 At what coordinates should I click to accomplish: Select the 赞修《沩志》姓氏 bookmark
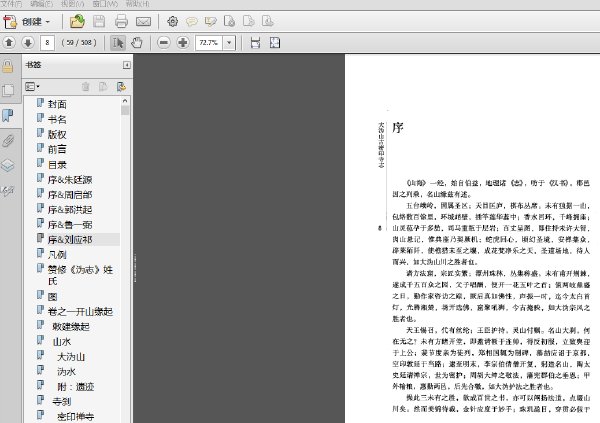click(x=80, y=275)
